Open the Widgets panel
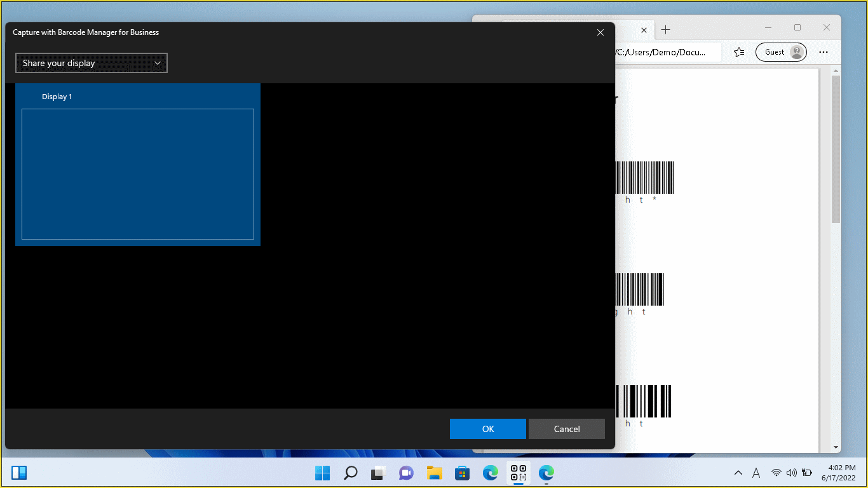 19,473
